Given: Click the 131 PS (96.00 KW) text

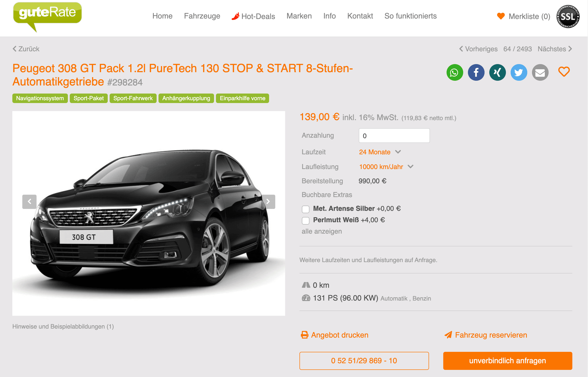Looking at the screenshot, I should 345,298.
